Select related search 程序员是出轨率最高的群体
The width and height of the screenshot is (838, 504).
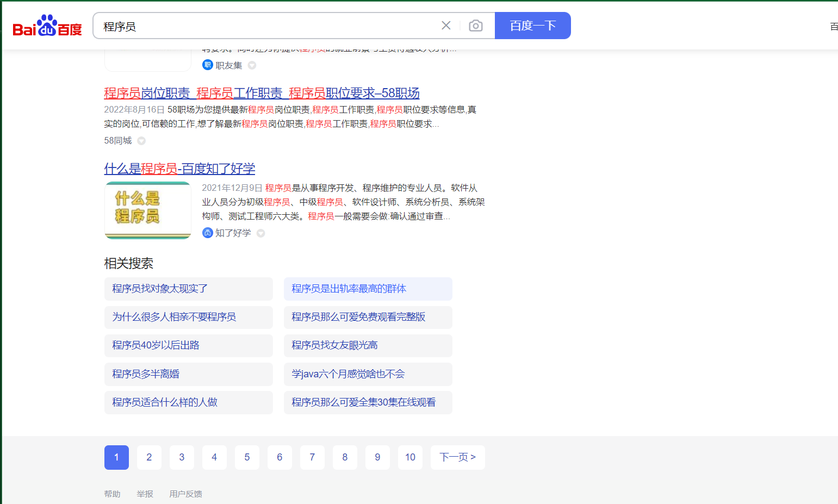click(368, 289)
